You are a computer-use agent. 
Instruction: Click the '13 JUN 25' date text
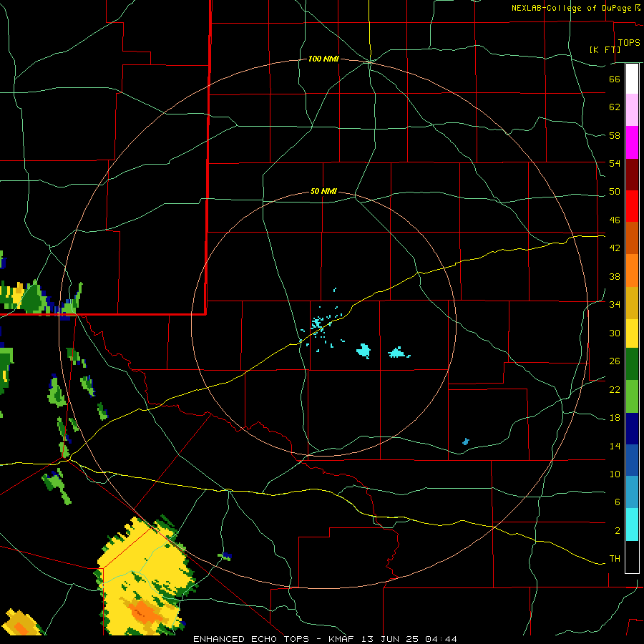click(x=390, y=639)
